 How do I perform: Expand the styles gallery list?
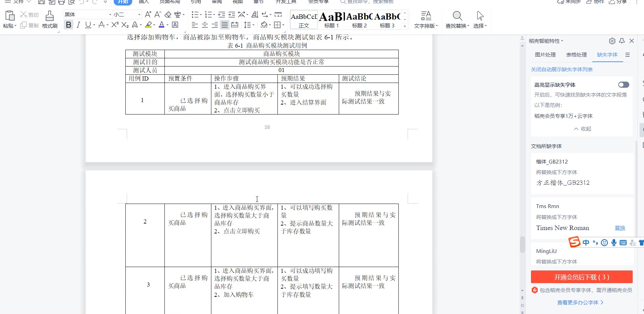click(x=405, y=26)
